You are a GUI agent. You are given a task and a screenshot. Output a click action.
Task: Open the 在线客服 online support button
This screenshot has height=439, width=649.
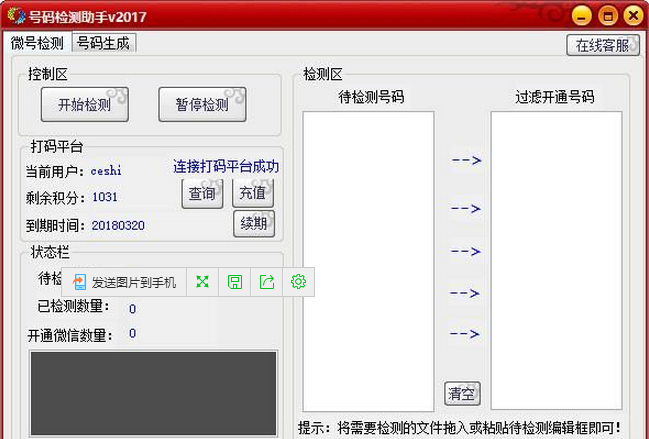tap(603, 45)
